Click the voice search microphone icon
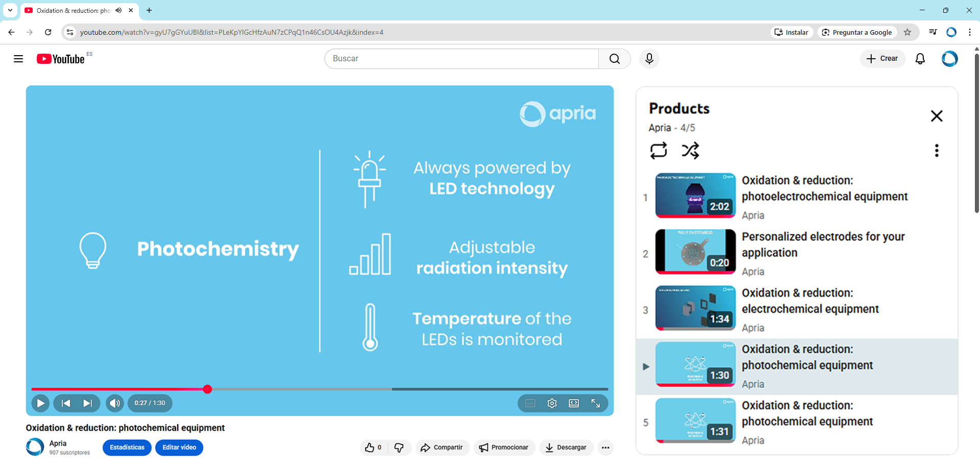This screenshot has height=472, width=980. (649, 59)
